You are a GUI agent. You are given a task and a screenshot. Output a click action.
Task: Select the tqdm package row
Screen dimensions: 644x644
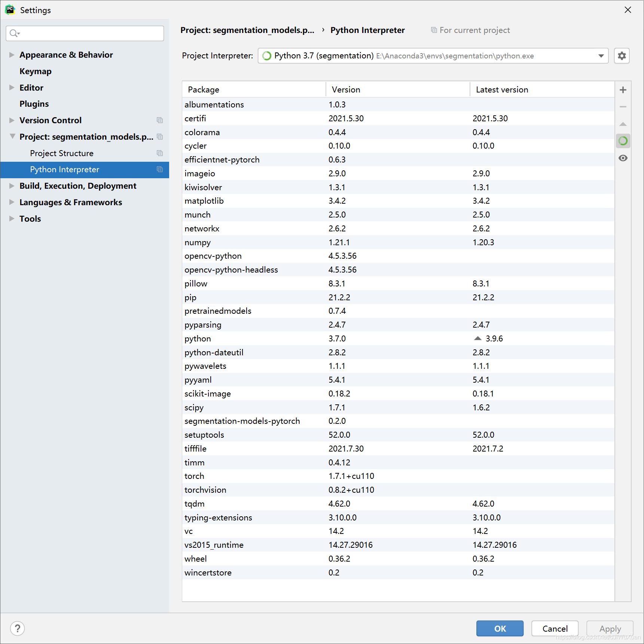pos(398,504)
